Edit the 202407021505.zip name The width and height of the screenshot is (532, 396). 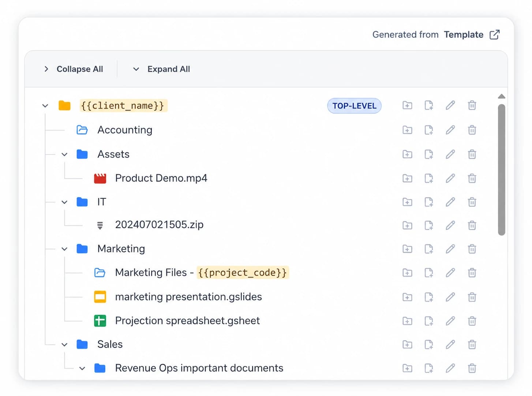tap(450, 225)
